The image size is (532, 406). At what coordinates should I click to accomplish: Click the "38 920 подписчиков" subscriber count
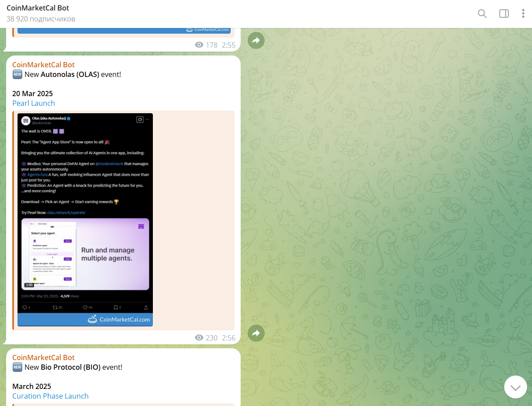(41, 19)
